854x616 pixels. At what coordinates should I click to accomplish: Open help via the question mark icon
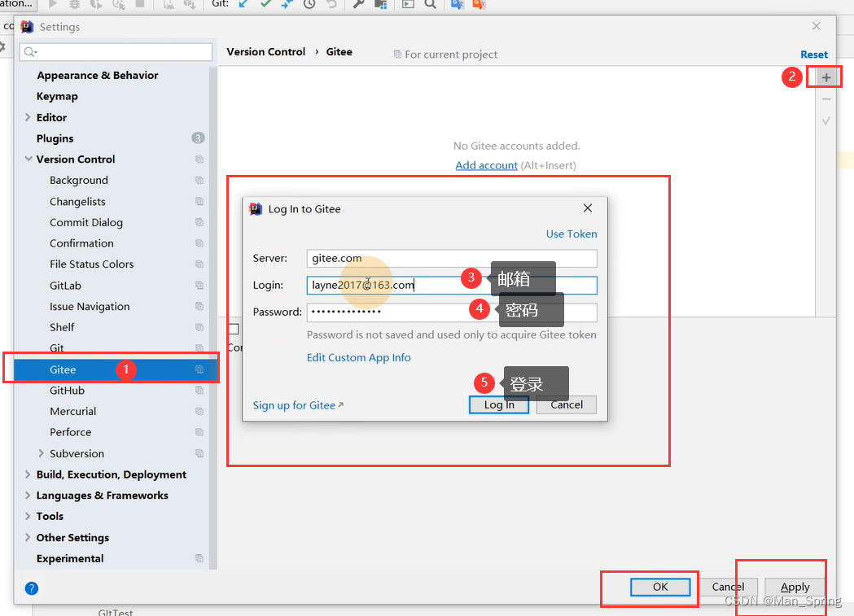[32, 588]
